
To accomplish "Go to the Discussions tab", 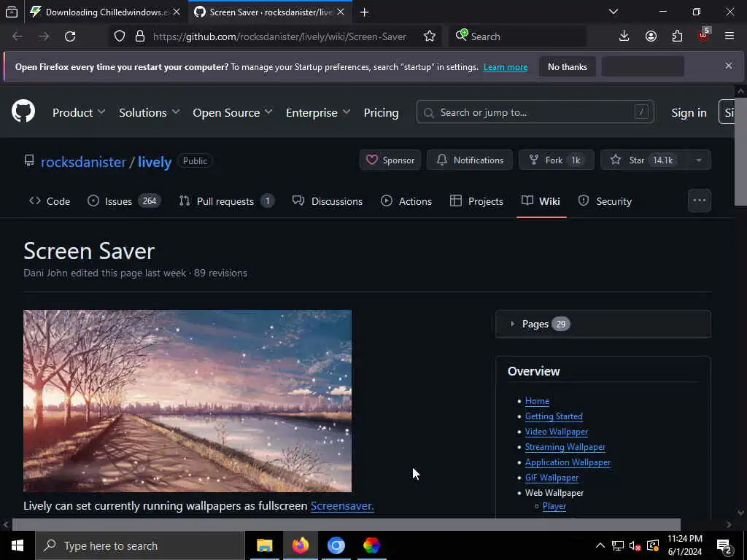I will coord(328,201).
